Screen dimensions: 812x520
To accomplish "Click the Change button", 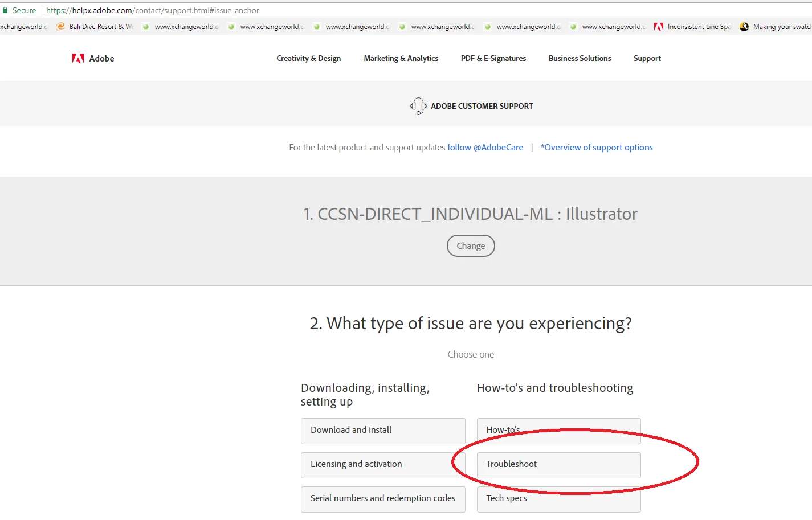I will tap(471, 245).
